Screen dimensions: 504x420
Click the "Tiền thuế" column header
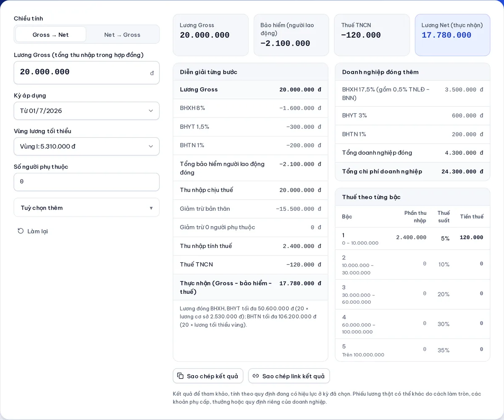coord(472,217)
